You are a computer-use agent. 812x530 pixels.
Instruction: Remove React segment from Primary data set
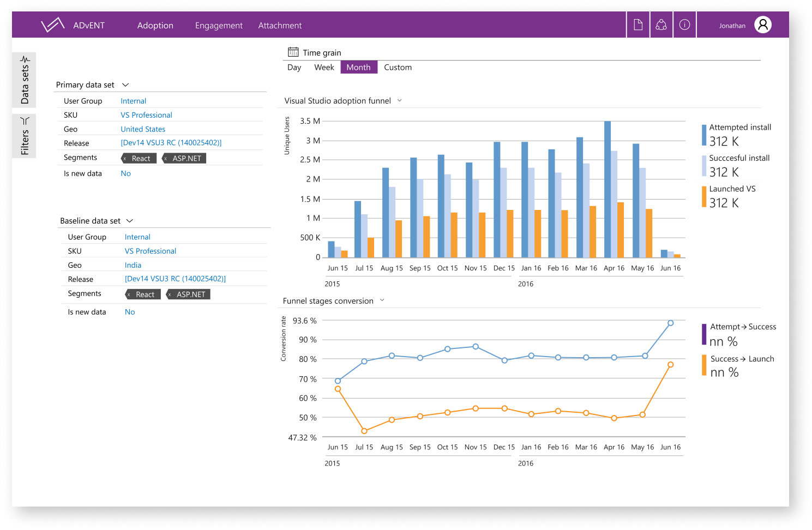click(x=125, y=159)
